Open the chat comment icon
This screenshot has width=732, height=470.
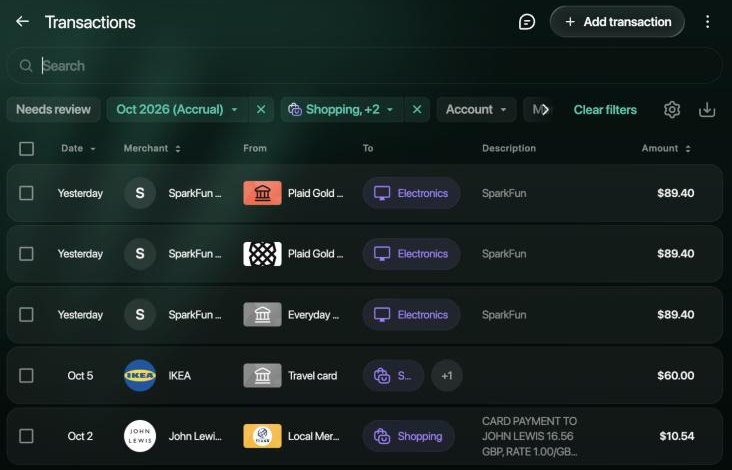tap(527, 21)
